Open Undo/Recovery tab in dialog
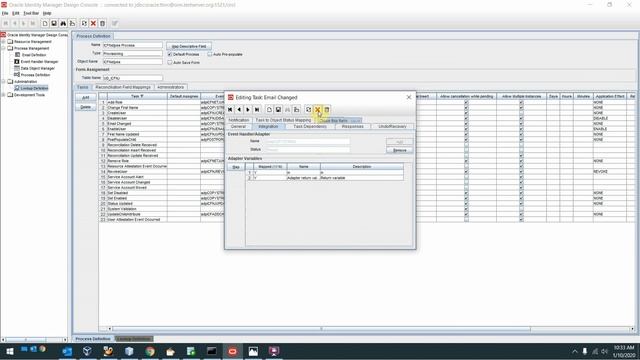Image resolution: width=640 pixels, height=360 pixels. point(392,127)
